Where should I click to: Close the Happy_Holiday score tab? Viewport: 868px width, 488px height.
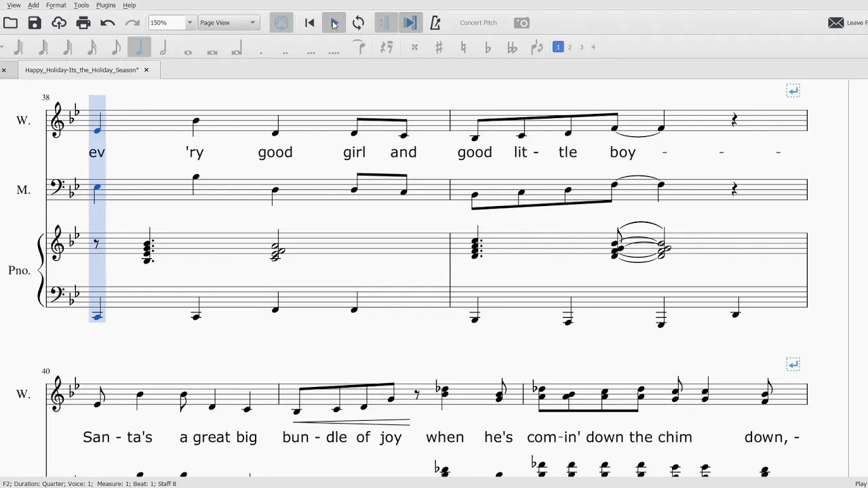pos(146,70)
